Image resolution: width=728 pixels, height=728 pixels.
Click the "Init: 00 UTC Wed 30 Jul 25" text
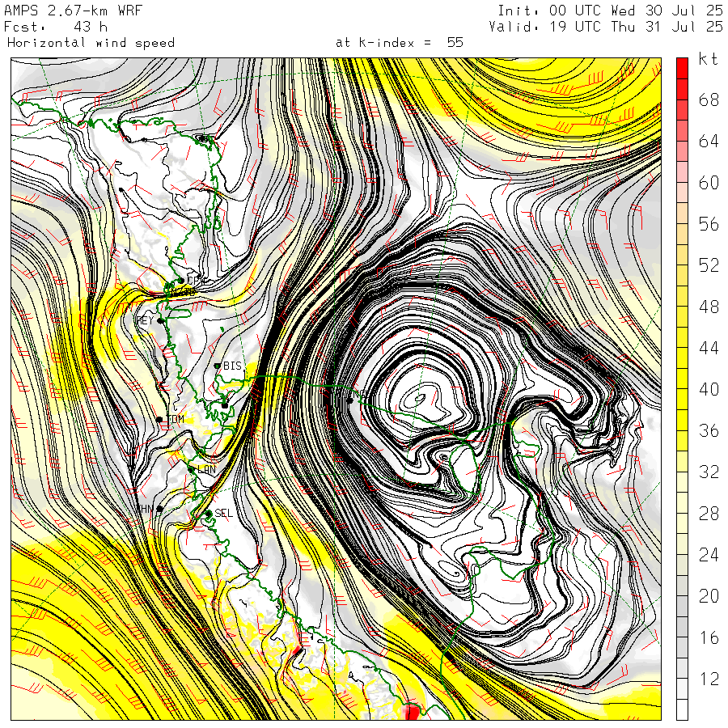[610, 11]
